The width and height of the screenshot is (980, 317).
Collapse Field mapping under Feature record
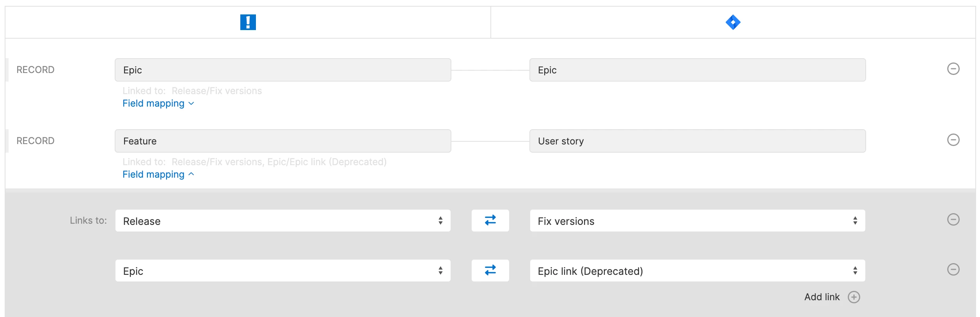click(158, 175)
